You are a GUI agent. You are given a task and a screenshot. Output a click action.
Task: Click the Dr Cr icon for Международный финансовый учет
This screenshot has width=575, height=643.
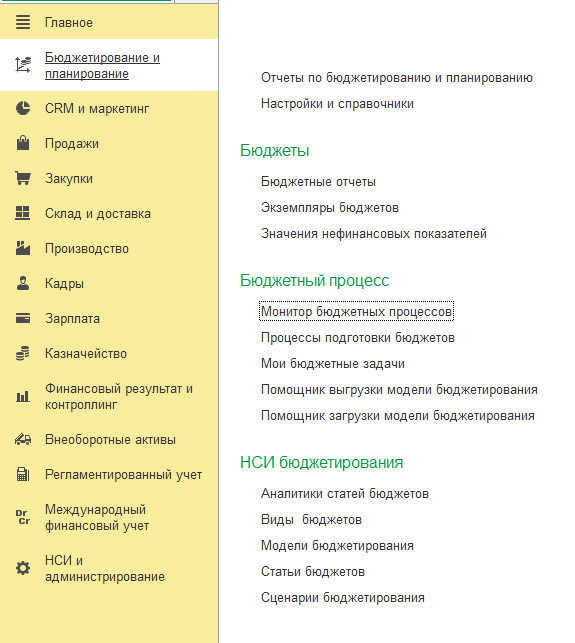23,517
